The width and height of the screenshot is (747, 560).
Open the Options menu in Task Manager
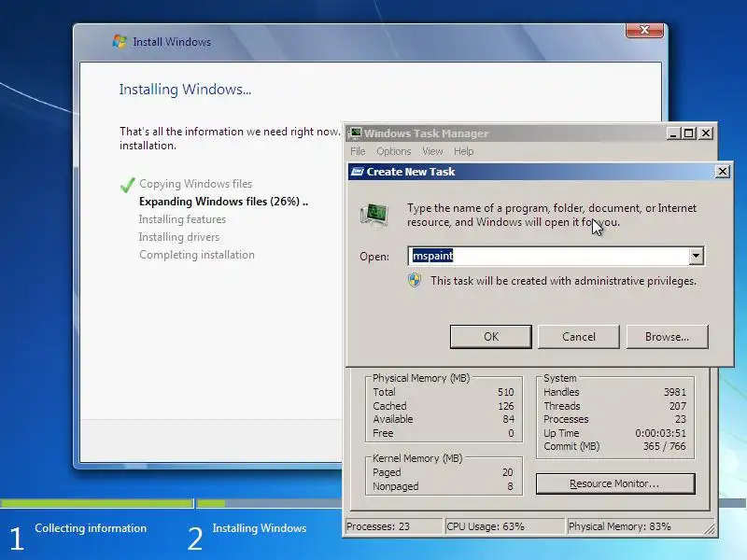click(393, 151)
